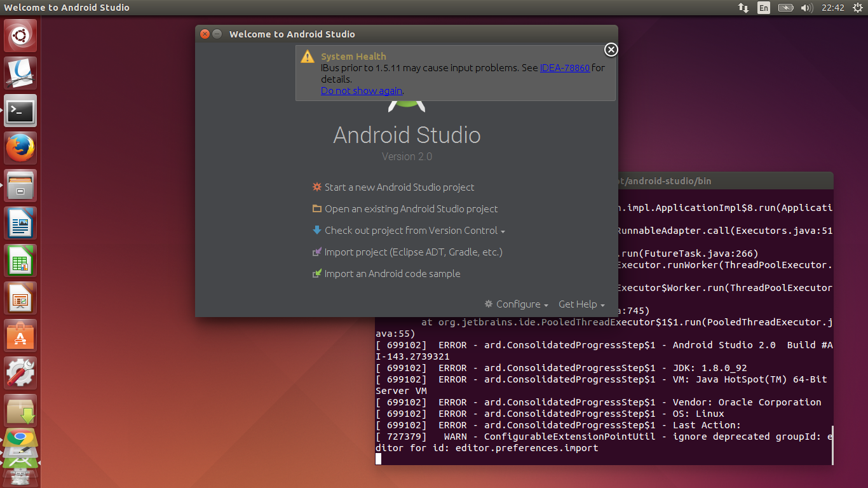Click the 'Server VM' terminal line

point(401,391)
